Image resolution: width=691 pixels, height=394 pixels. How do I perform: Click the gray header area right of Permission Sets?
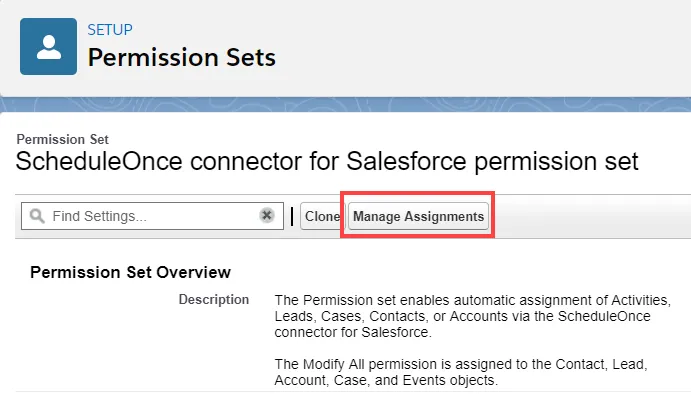(483, 48)
